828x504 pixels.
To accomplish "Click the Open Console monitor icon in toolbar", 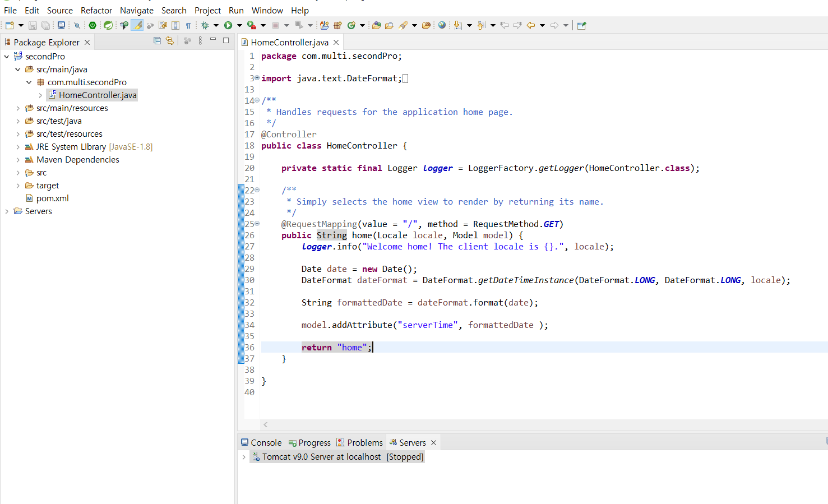I will coord(61,25).
